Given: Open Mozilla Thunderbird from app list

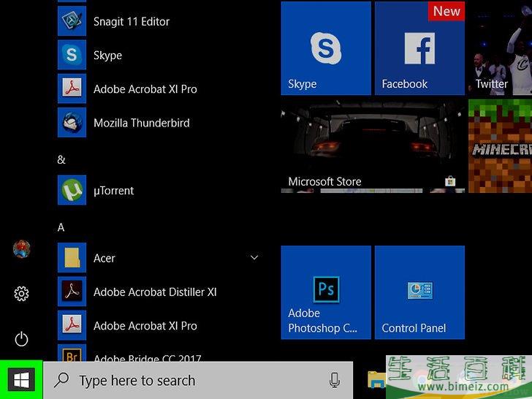Looking at the screenshot, I should click(141, 123).
